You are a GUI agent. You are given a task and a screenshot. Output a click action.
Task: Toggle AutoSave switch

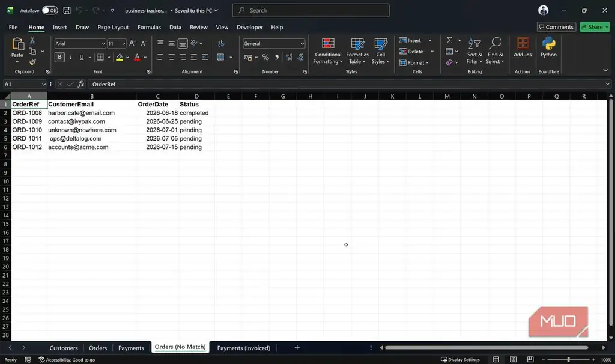pyautogui.click(x=50, y=11)
